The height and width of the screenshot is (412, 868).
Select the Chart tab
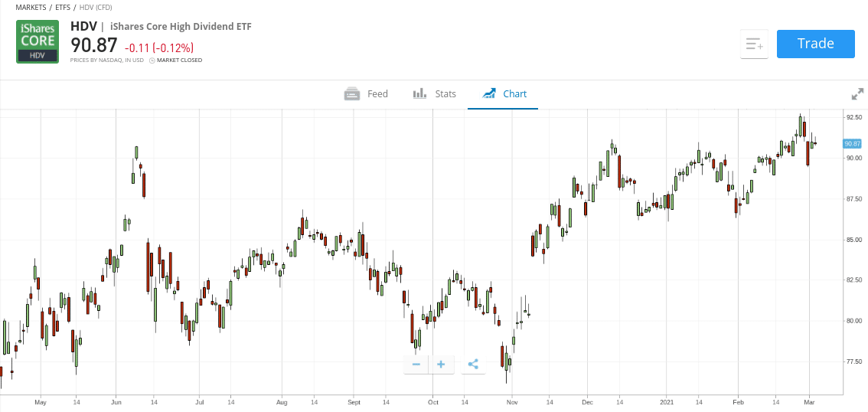tap(504, 93)
